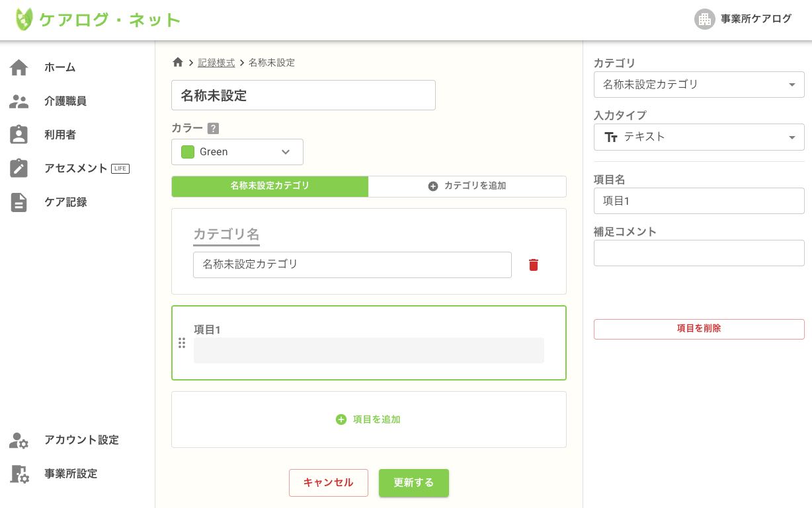
Task: Open the 介護職員 section via its people icon
Action: click(x=19, y=101)
